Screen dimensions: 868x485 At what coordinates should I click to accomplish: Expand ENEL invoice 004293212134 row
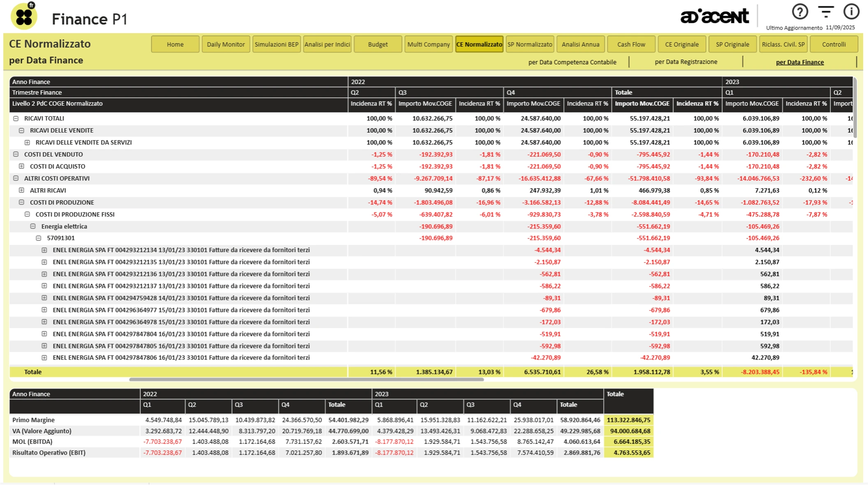(44, 250)
